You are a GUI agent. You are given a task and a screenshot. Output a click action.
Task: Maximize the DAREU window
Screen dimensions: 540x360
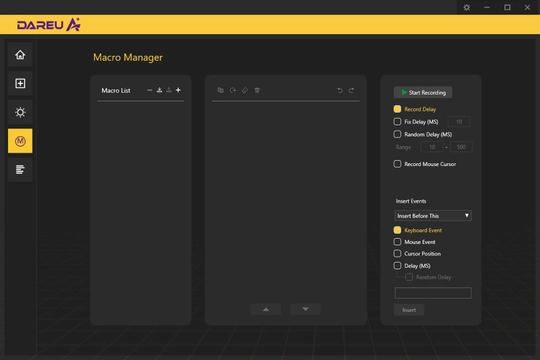point(507,7)
